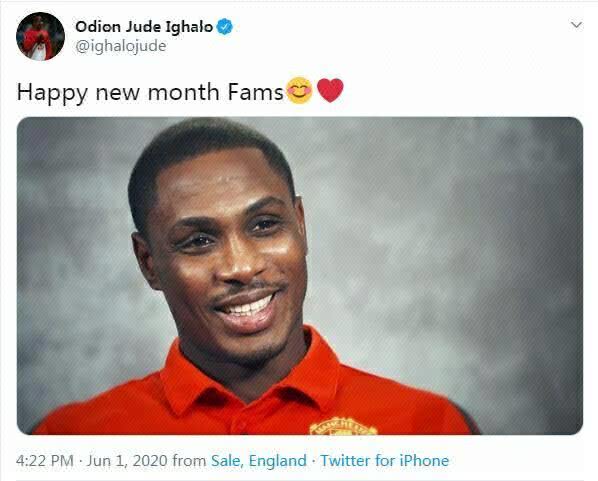Click the blue verified badge
Screen dimensions: 598x481
click(225, 27)
